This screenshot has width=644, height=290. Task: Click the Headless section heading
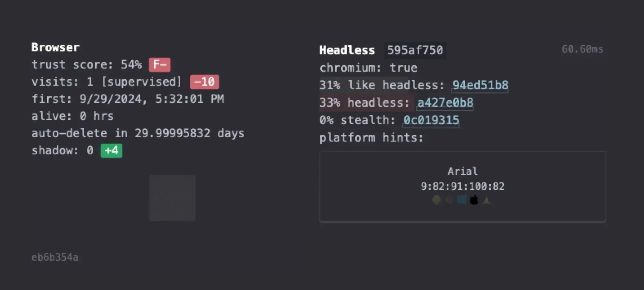coord(347,50)
